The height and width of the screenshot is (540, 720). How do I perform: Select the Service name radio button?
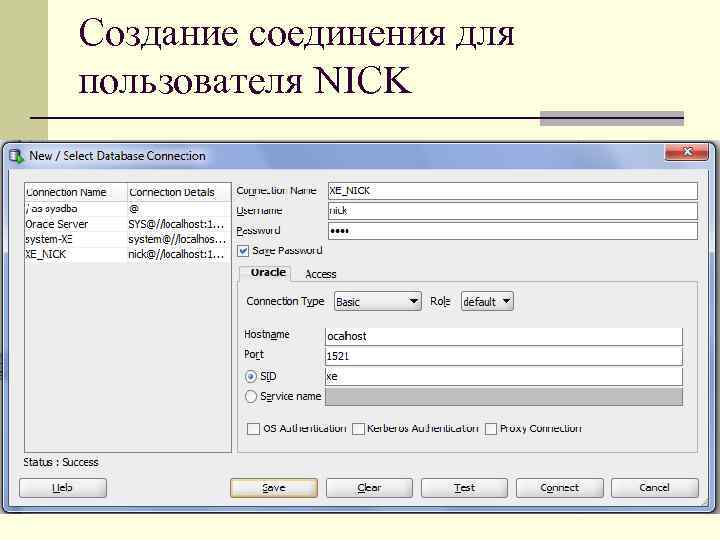tap(251, 396)
